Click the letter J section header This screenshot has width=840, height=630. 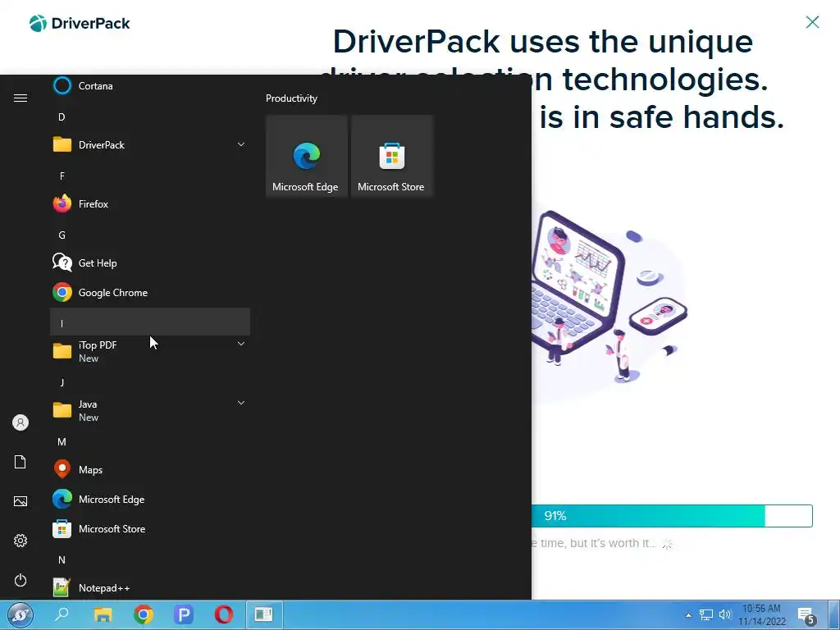[x=150, y=382]
